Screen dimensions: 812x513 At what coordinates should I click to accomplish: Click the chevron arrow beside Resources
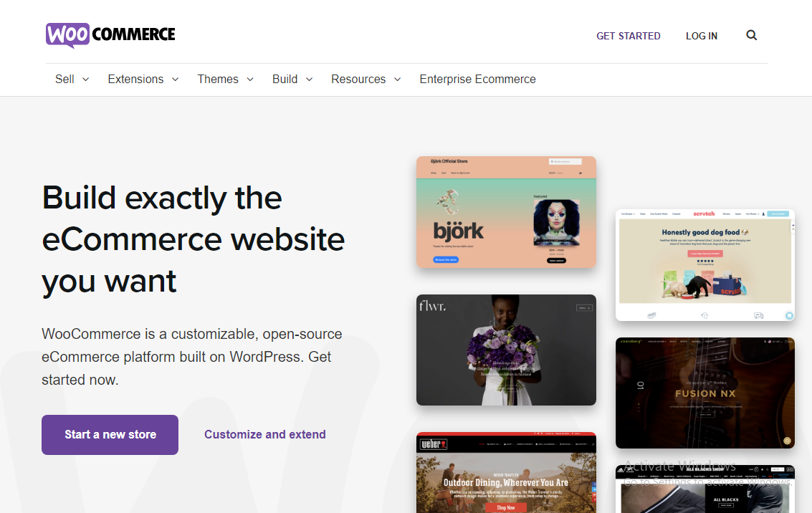pos(397,80)
